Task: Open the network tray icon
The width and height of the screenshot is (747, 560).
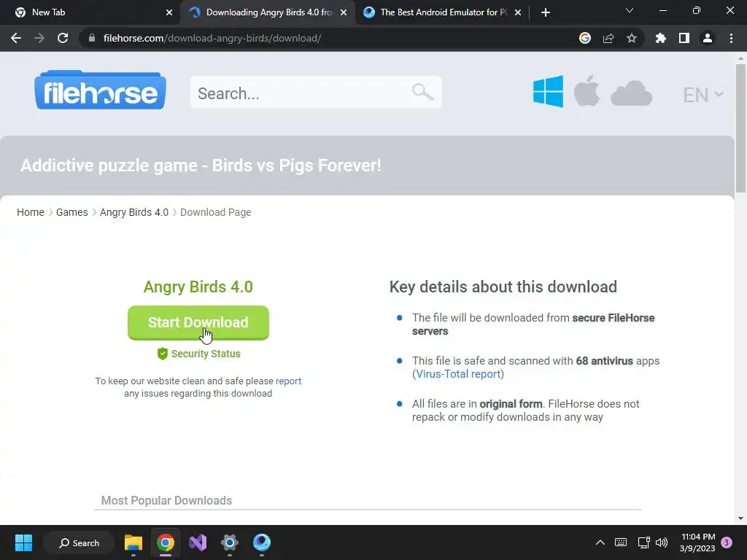Action: coord(643,542)
